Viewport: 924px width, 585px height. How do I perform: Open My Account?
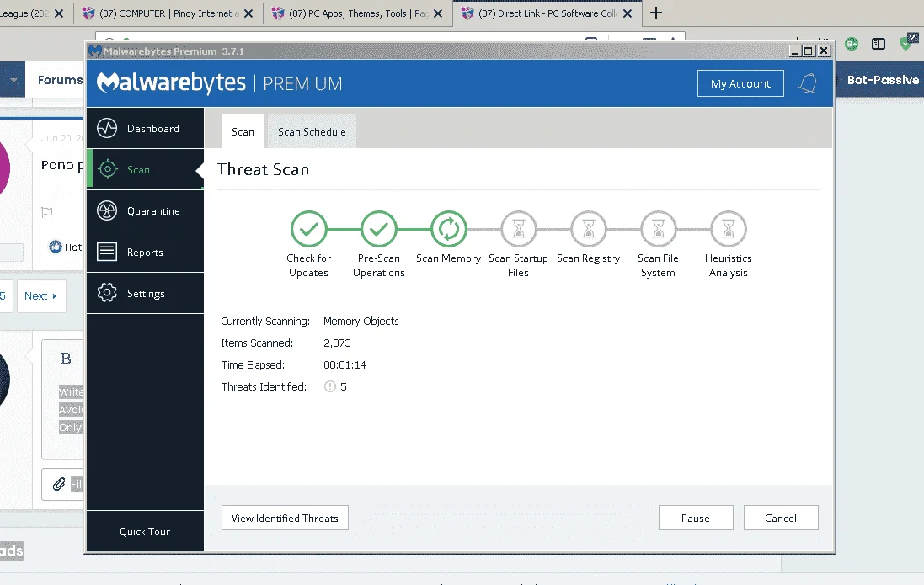pos(740,83)
